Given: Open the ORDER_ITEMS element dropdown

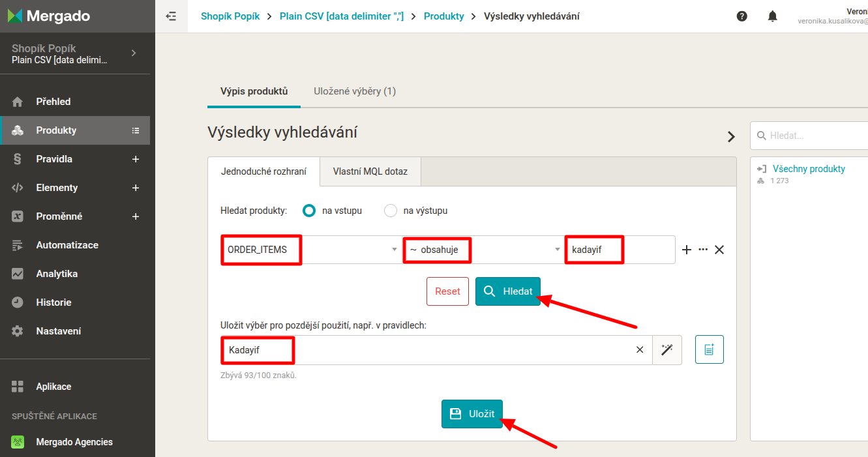Looking at the screenshot, I should coord(310,250).
